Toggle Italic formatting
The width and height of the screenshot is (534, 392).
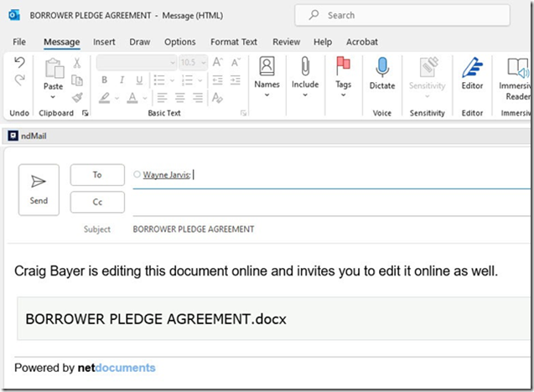point(122,80)
